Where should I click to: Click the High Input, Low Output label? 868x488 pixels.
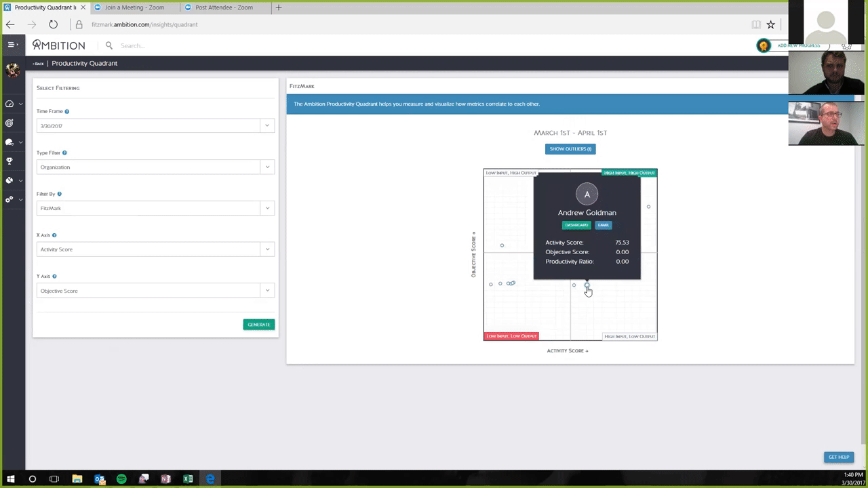click(629, 336)
